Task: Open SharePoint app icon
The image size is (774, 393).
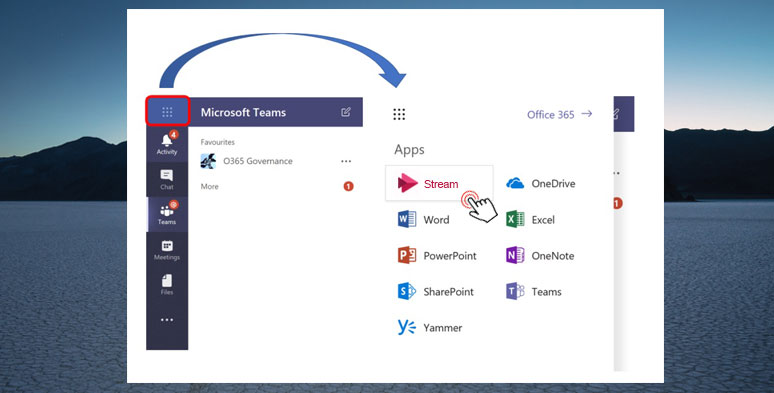Action: coord(407,291)
